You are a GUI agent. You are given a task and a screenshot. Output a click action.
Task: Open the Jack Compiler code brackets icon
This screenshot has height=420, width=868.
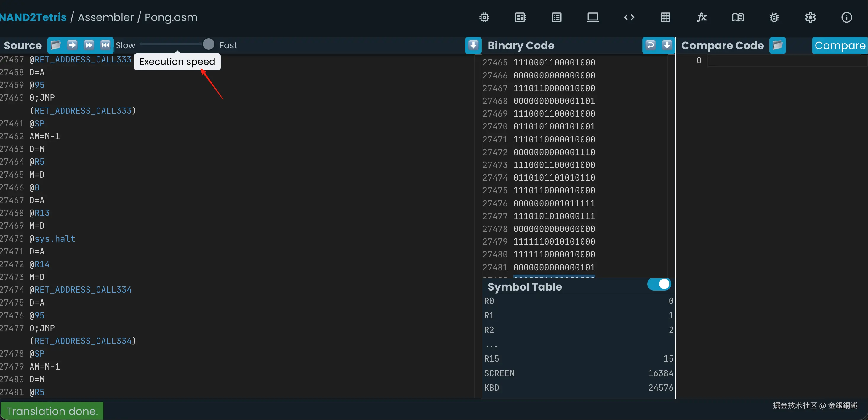click(629, 17)
